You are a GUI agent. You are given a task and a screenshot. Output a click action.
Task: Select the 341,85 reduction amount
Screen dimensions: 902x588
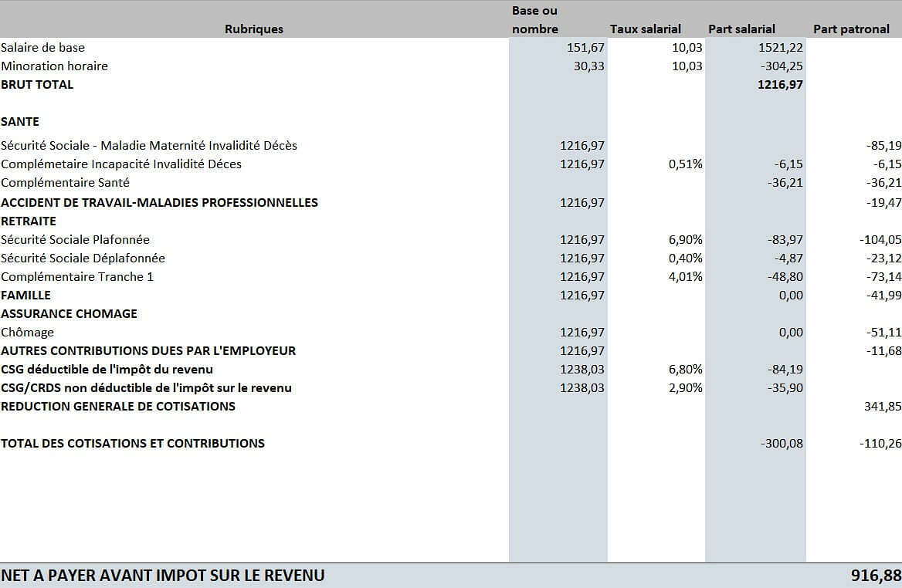883,407
